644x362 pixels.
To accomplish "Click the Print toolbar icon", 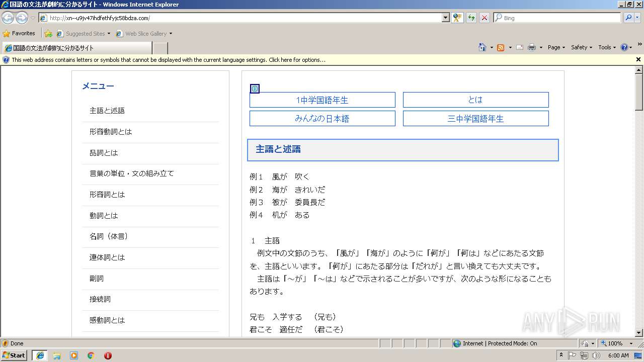I will [532, 47].
